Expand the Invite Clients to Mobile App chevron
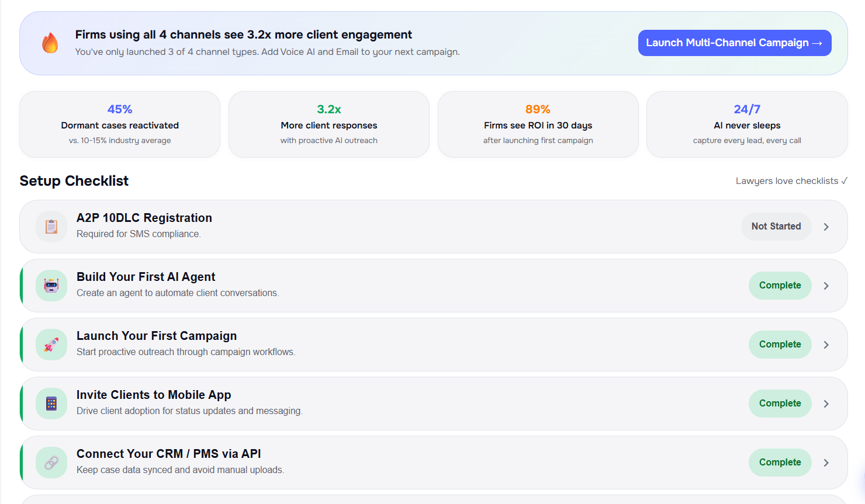Image resolution: width=865 pixels, height=504 pixels. (826, 404)
